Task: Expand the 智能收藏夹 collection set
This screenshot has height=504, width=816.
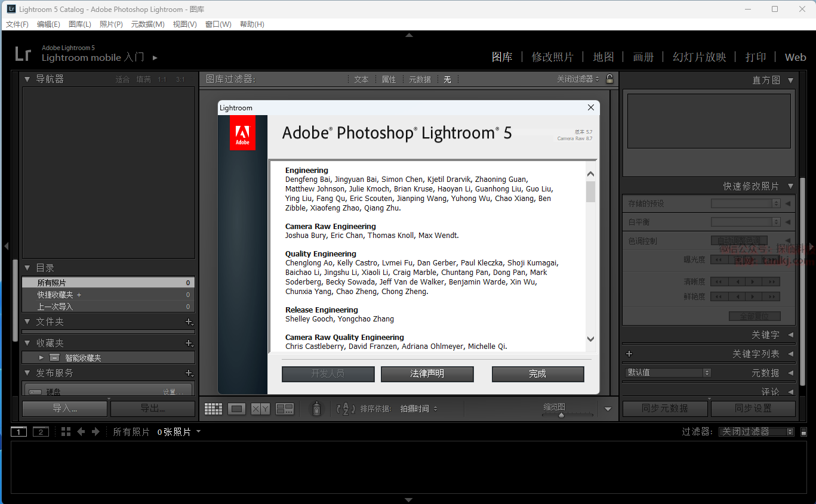Action: tap(41, 358)
